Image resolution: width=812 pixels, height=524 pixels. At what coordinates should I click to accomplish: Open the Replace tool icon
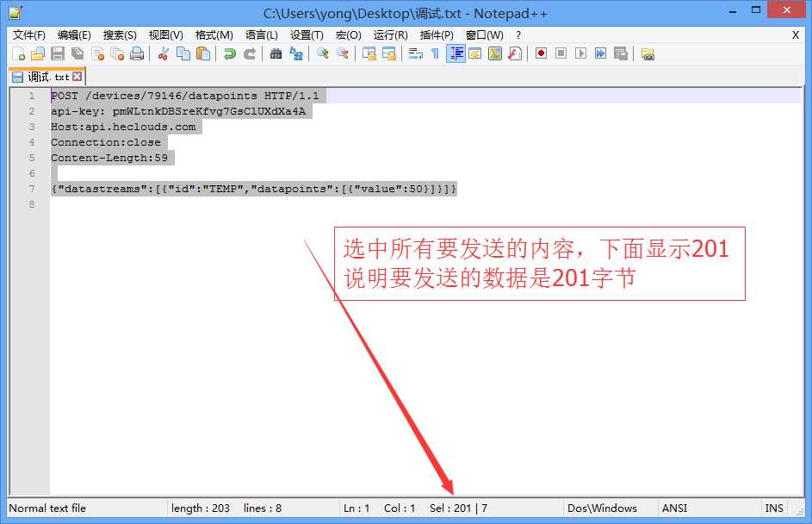click(x=296, y=54)
